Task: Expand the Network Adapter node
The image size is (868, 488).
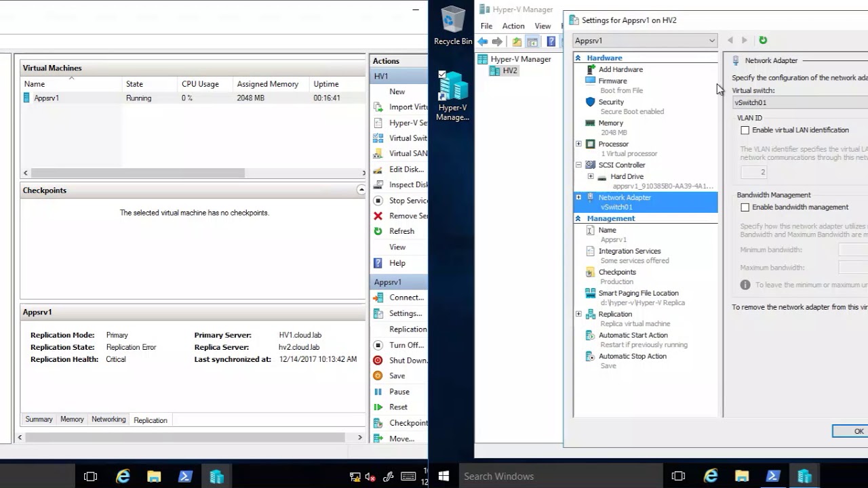Action: (x=578, y=197)
